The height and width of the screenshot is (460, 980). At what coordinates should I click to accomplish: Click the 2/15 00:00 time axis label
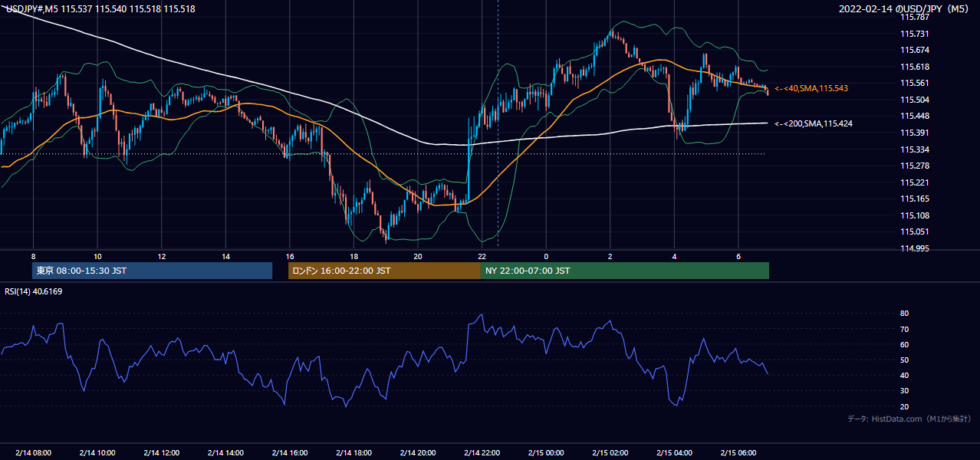click(546, 452)
